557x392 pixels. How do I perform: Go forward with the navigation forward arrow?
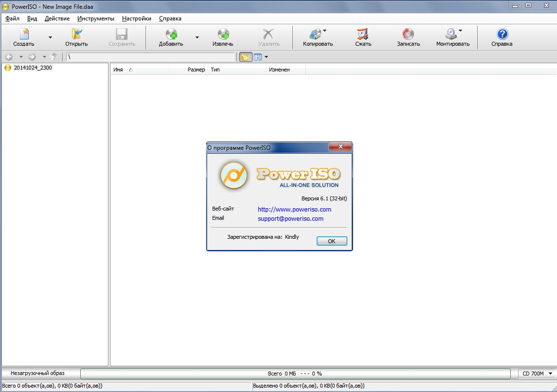32,57
